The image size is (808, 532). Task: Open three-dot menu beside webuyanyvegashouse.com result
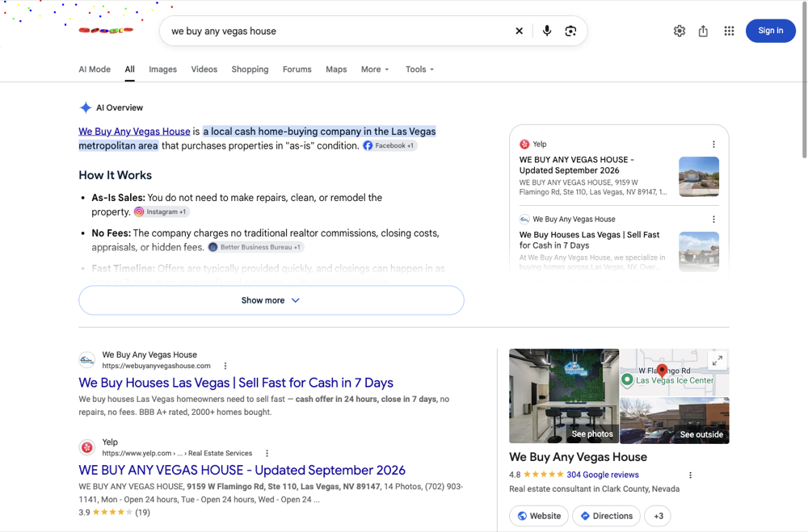tap(225, 366)
